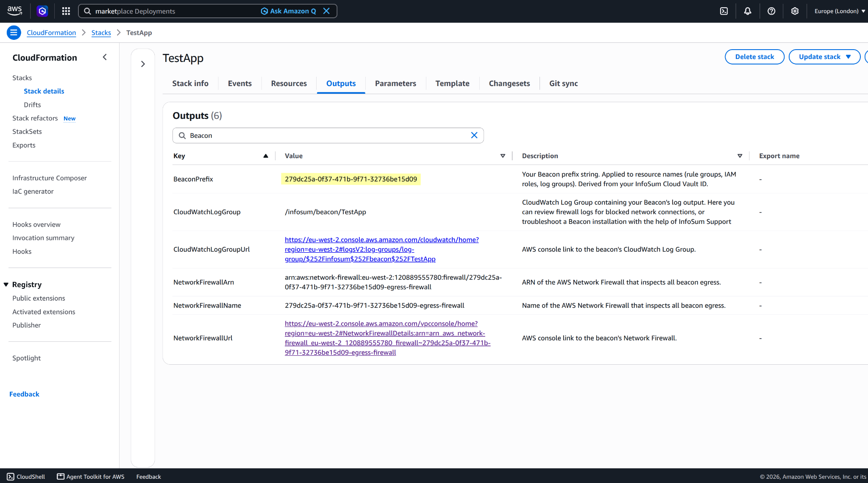Sort outputs by Key column arrow

pyautogui.click(x=266, y=156)
